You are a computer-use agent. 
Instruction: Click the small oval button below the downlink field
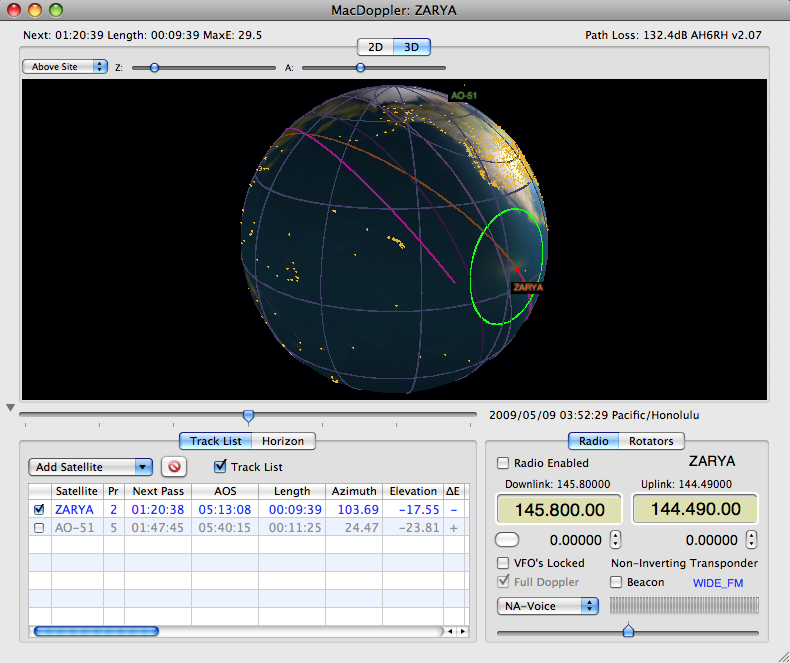click(x=507, y=540)
